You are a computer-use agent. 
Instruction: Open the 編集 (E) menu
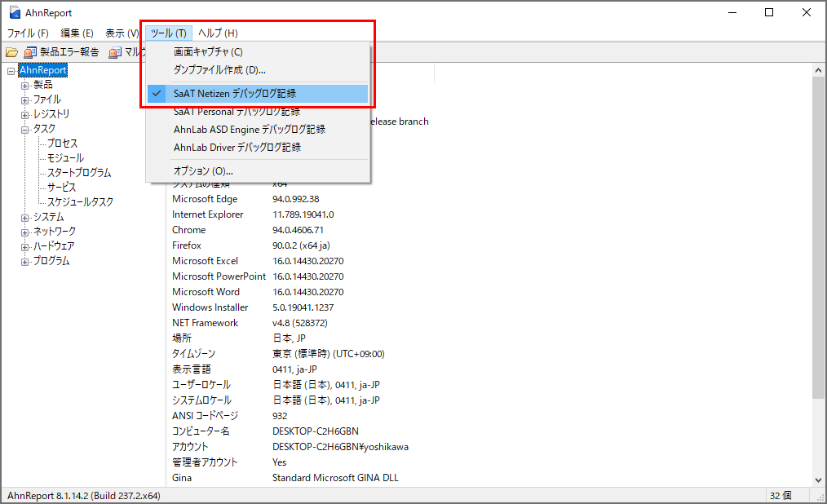pyautogui.click(x=77, y=33)
